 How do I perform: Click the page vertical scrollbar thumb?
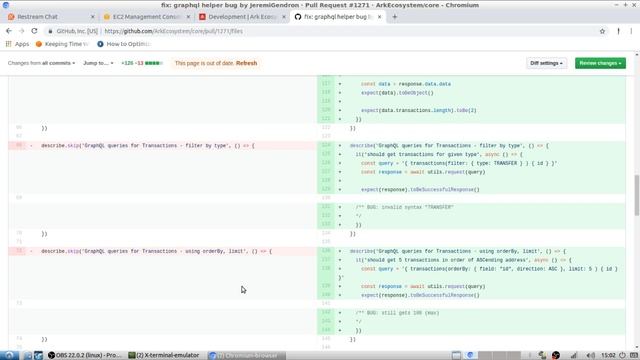(x=637, y=195)
